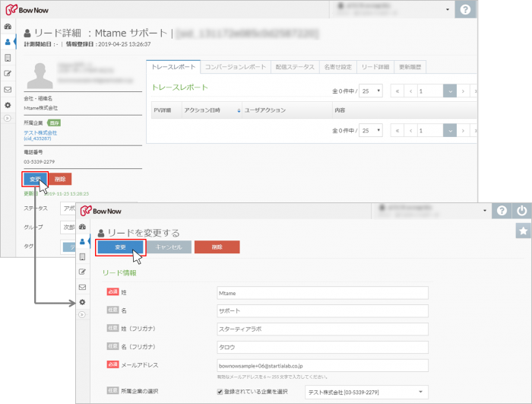Go to next page in lower pagination
532x404 pixels.
[463, 130]
